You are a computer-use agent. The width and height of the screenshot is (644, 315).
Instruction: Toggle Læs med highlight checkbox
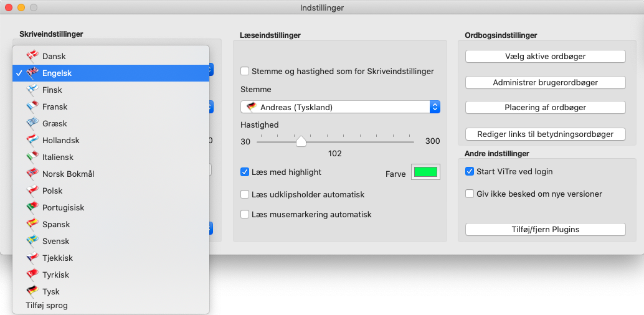pos(245,172)
